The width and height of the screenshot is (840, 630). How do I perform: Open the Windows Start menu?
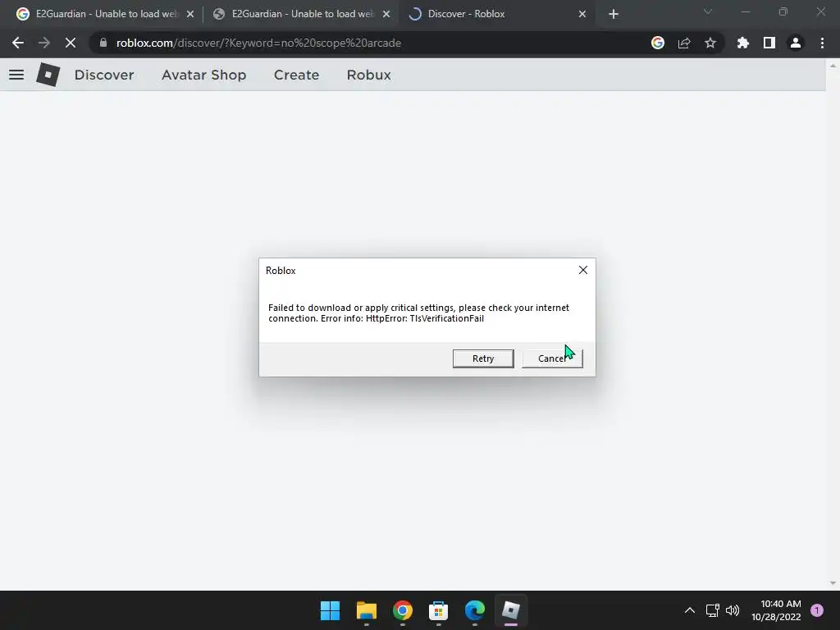330,610
